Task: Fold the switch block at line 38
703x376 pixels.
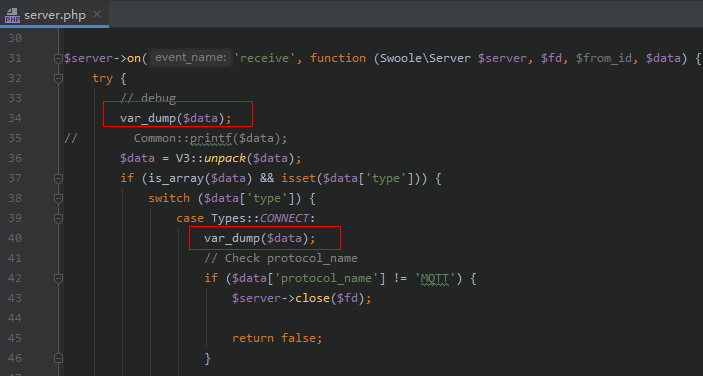Action: [58, 198]
